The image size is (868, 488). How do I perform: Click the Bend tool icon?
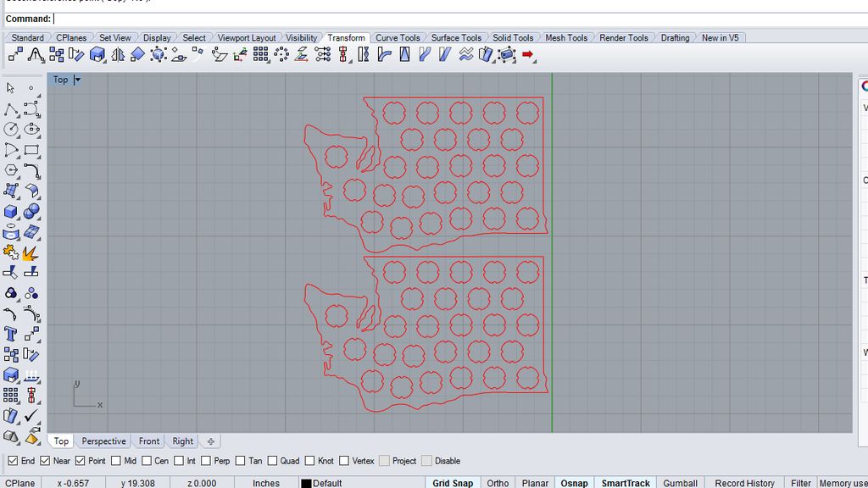coord(384,54)
